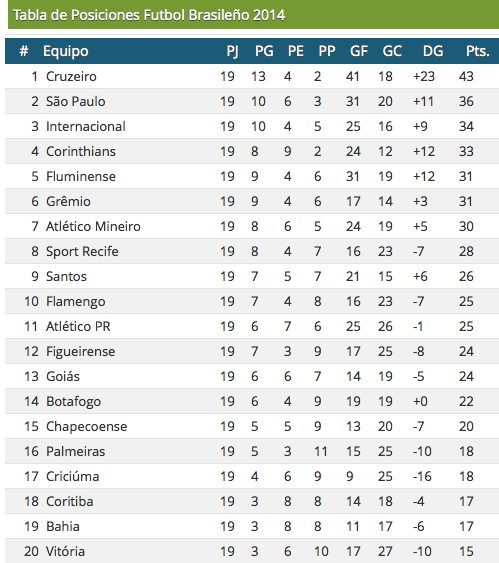Open the Cruzeiro team name
The height and width of the screenshot is (563, 499).
tap(71, 76)
